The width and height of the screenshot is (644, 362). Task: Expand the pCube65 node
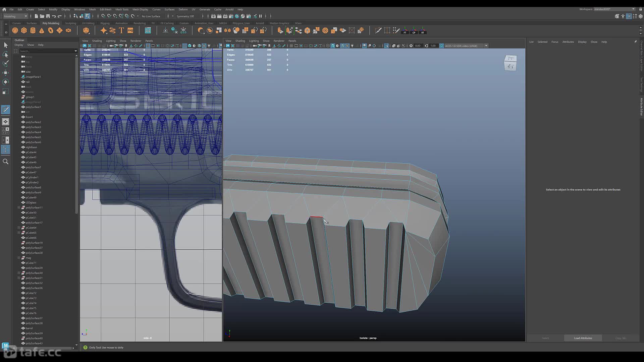point(19,233)
